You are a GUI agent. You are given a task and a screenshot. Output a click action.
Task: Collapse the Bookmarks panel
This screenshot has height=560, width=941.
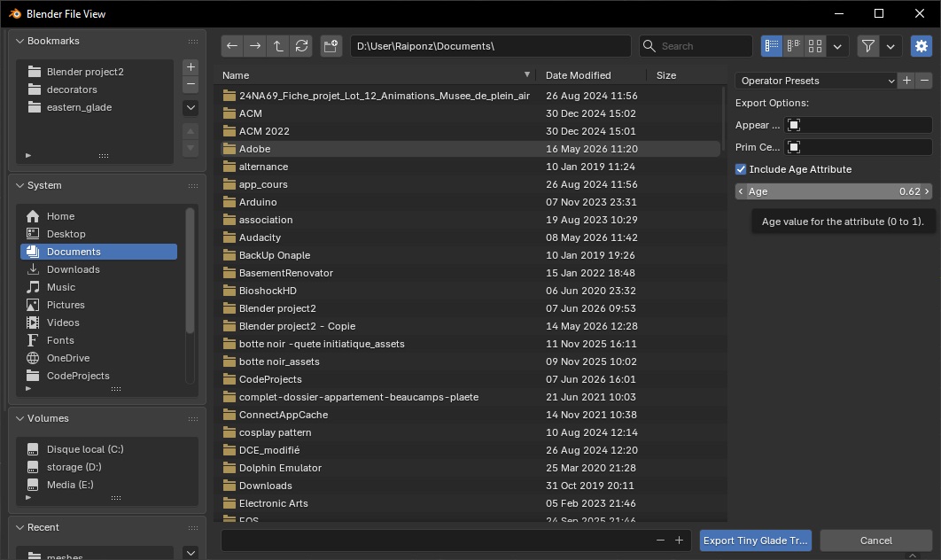click(19, 41)
